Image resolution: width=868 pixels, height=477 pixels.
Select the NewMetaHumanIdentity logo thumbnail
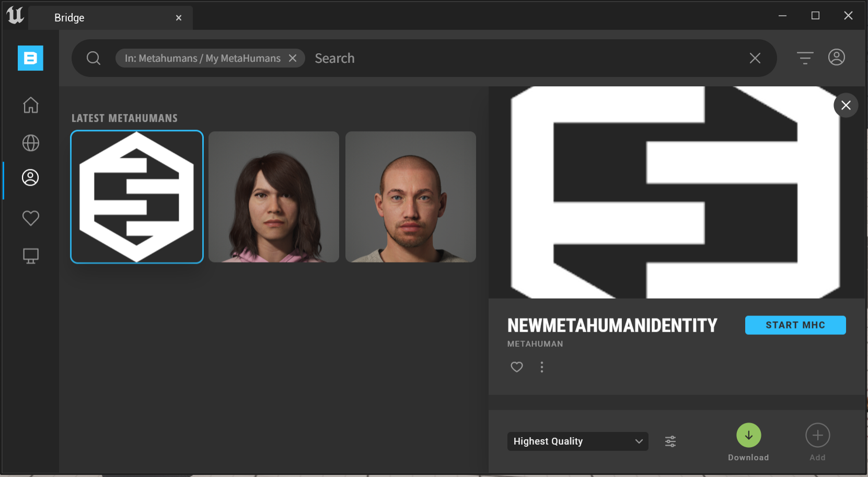pos(137,197)
